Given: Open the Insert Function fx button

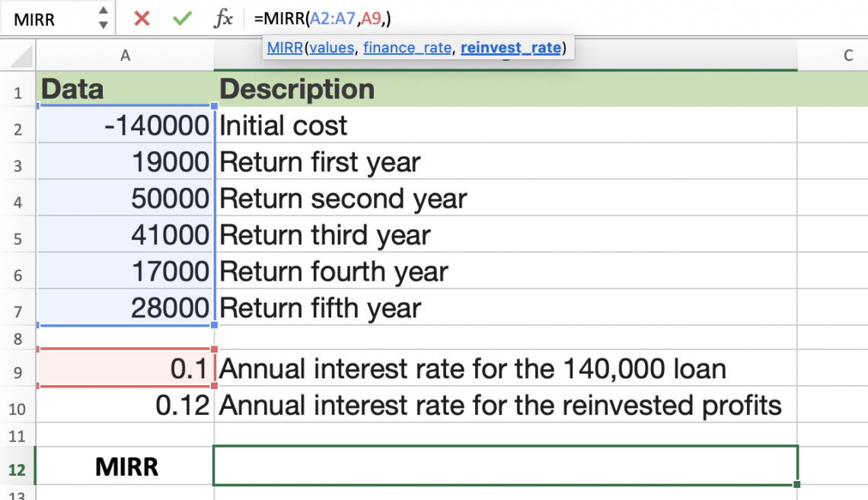Looking at the screenshot, I should pos(223,18).
